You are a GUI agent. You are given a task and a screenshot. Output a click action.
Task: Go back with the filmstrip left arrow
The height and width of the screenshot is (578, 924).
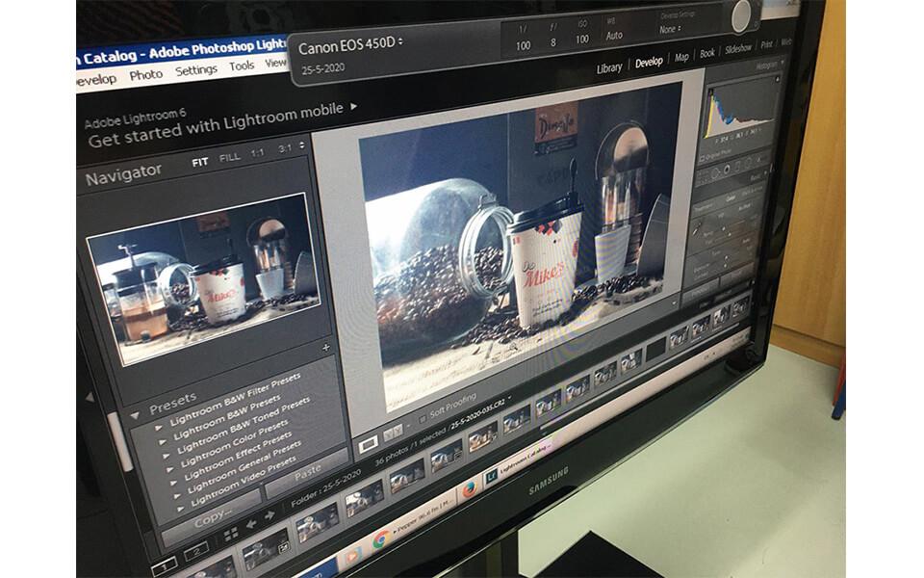[251, 524]
